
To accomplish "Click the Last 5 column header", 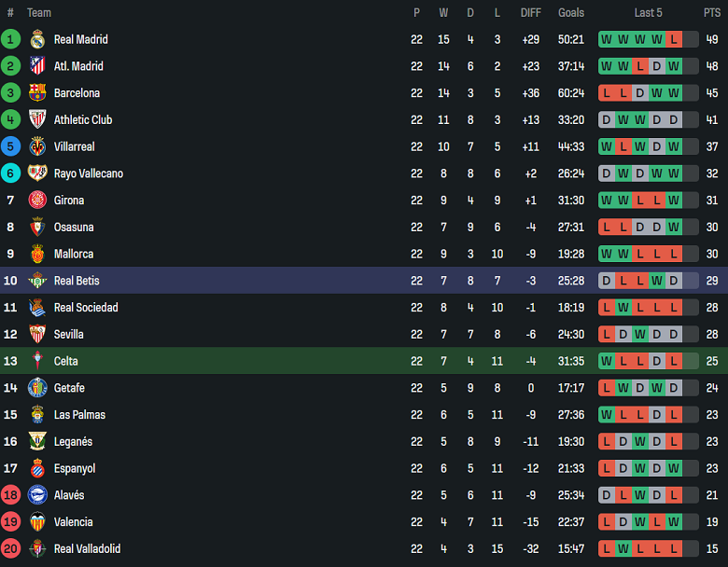I will pyautogui.click(x=649, y=13).
